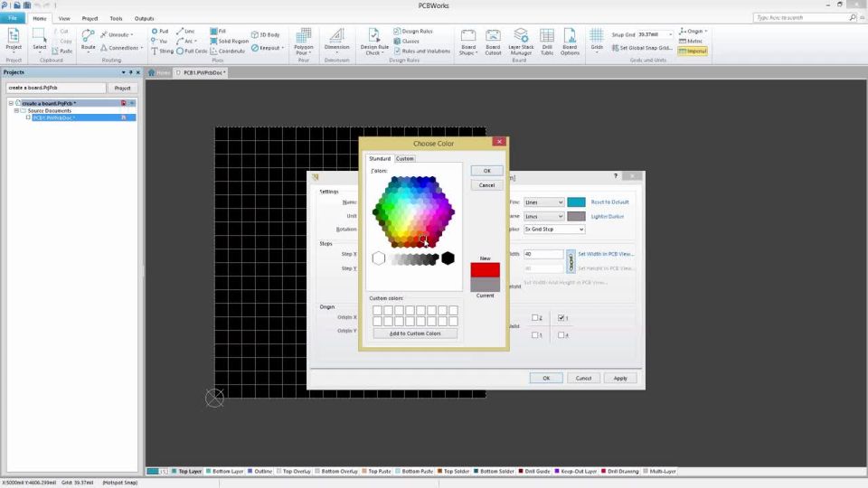
Task: Uncheck the checked quadrant 1 checkbox
Action: 561,317
